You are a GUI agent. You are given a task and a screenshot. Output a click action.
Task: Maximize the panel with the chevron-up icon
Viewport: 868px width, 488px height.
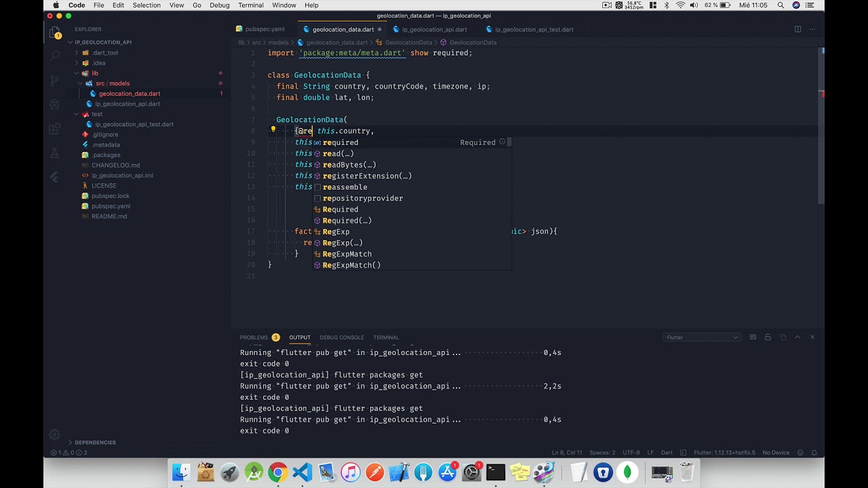tap(797, 338)
